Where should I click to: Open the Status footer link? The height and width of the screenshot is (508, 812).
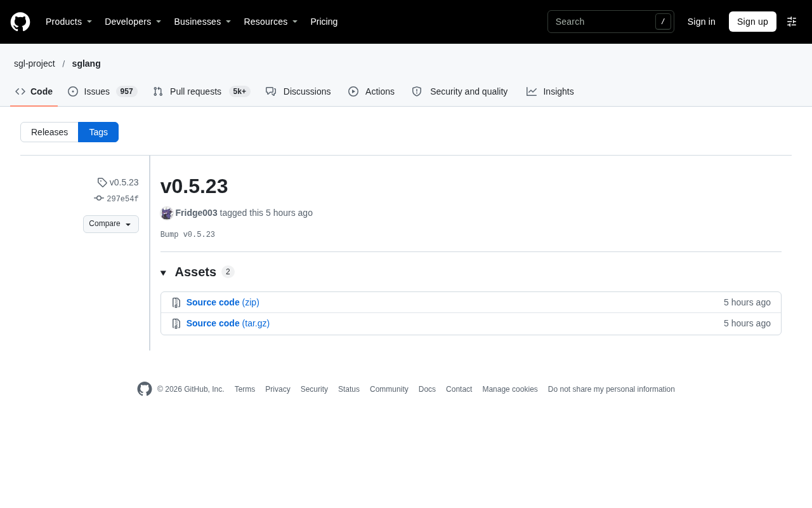point(349,389)
